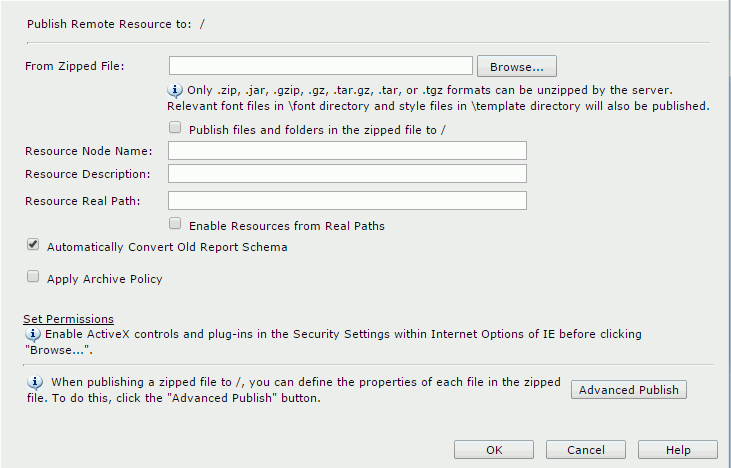Check Enable Resources from Real Paths
The width and height of the screenshot is (731, 468).
(x=175, y=223)
